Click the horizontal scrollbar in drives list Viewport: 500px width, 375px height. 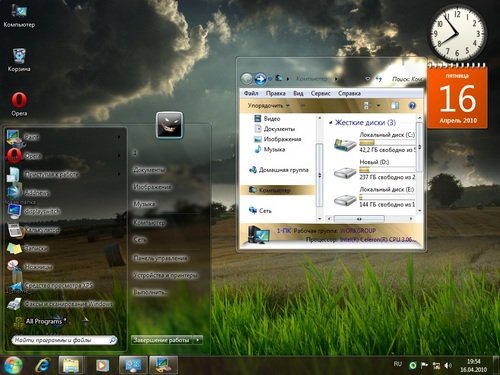(359, 219)
